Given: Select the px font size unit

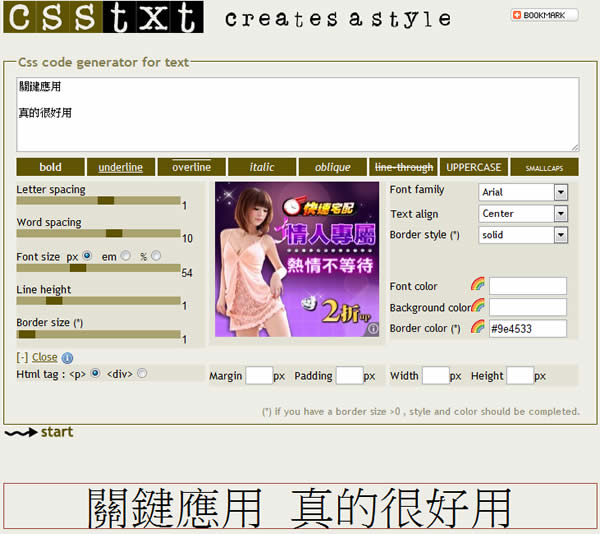Looking at the screenshot, I should coord(87,256).
